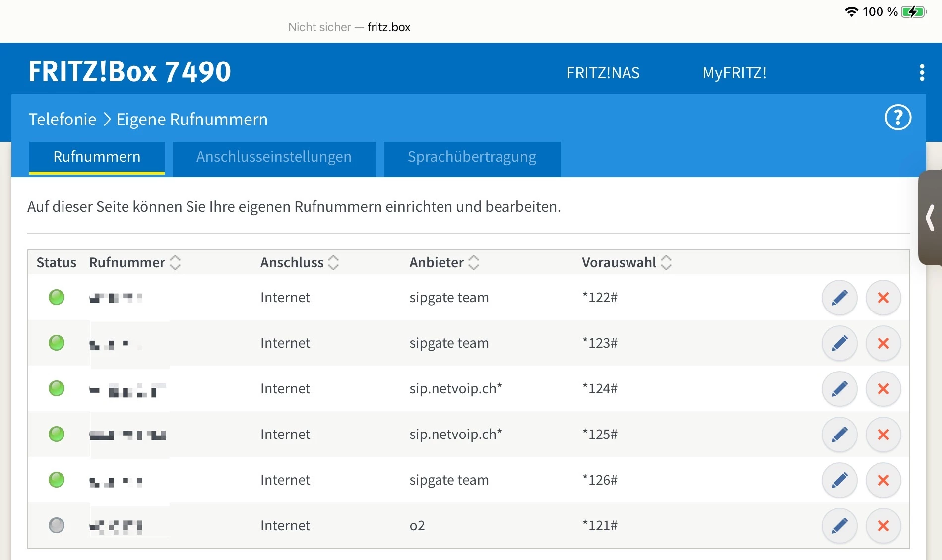Delete the o2 number entry

coord(883,526)
